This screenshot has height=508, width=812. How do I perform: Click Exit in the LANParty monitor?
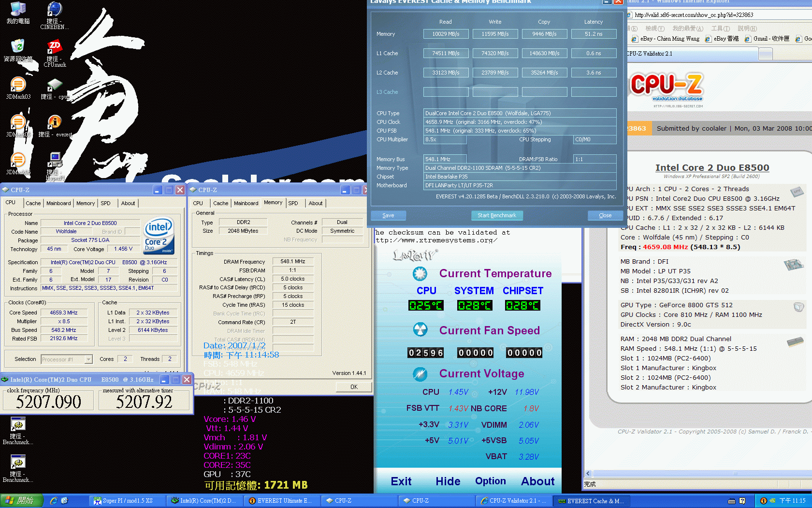(x=401, y=481)
